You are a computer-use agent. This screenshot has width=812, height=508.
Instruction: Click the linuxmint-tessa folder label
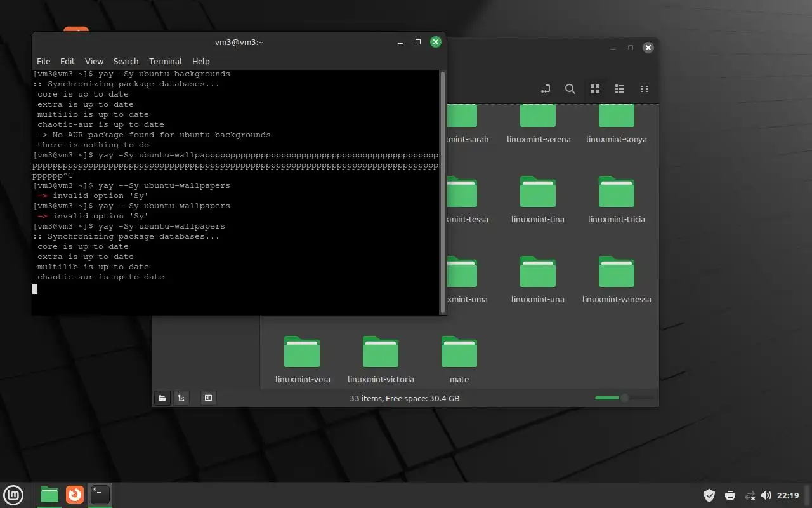pos(468,219)
